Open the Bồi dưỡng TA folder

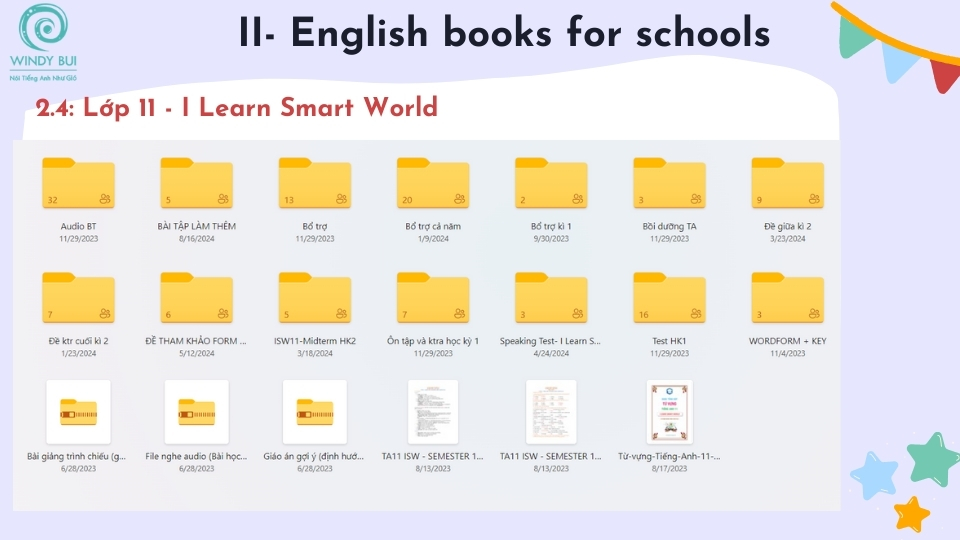click(669, 184)
